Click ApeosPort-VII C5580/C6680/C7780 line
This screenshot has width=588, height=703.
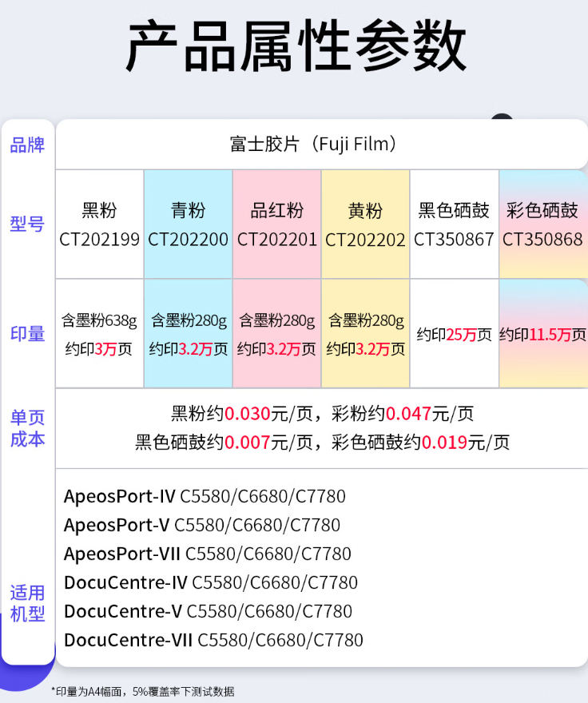208,554
